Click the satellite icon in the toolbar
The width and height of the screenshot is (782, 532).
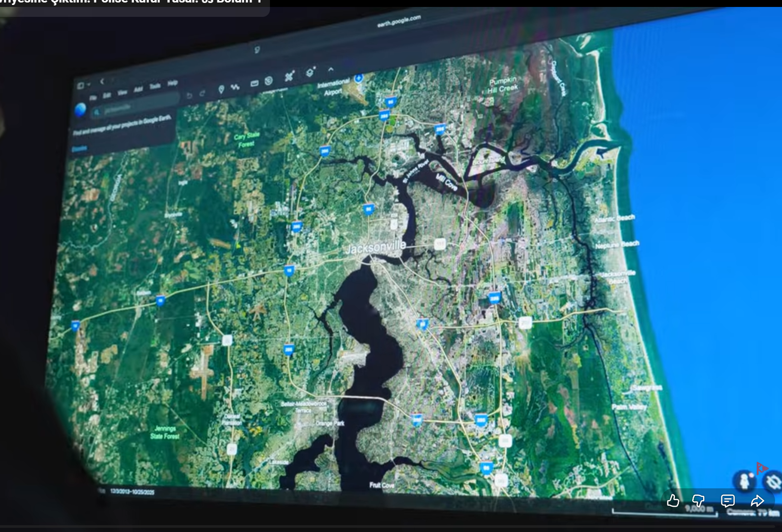(289, 76)
